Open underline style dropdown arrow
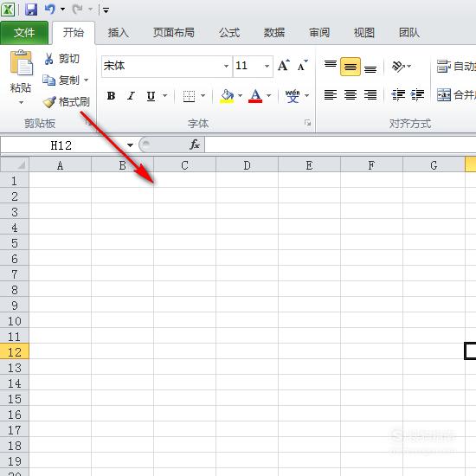Image resolution: width=476 pixels, height=476 pixels. point(164,96)
